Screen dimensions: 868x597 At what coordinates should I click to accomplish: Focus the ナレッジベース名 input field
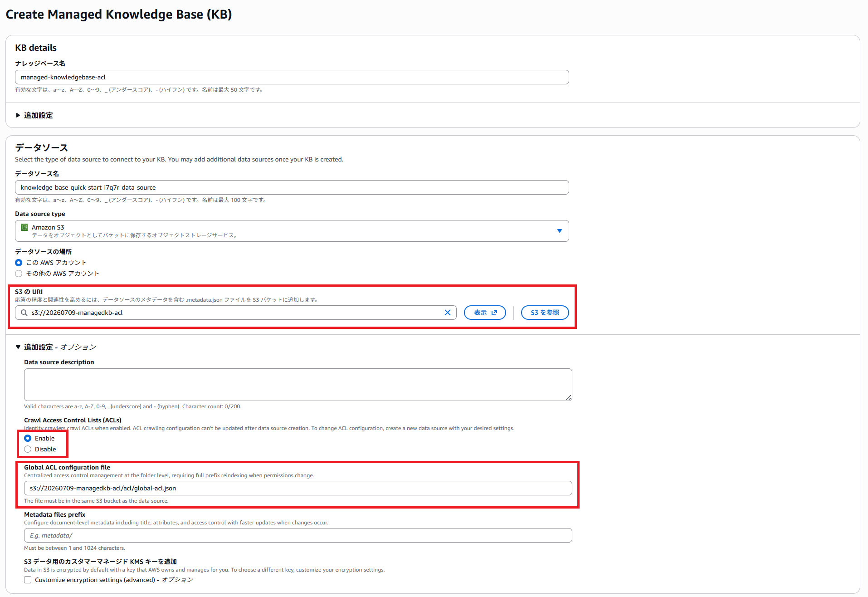[x=292, y=77]
